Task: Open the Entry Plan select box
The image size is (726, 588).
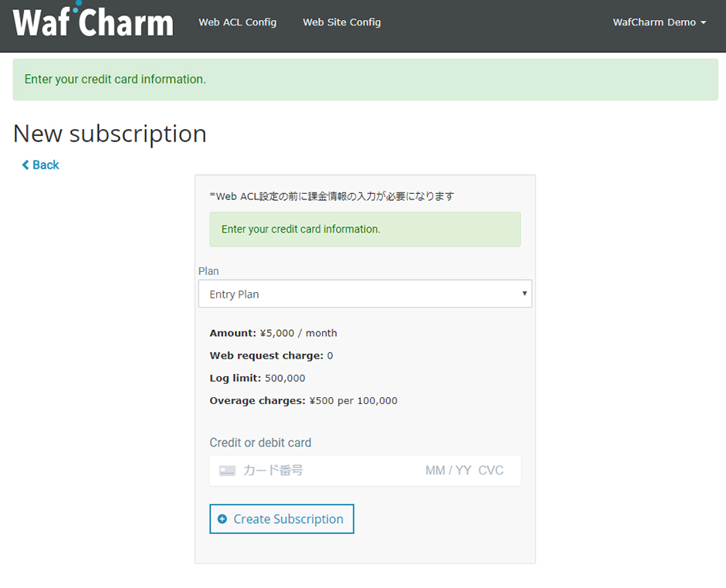Action: 365,294
